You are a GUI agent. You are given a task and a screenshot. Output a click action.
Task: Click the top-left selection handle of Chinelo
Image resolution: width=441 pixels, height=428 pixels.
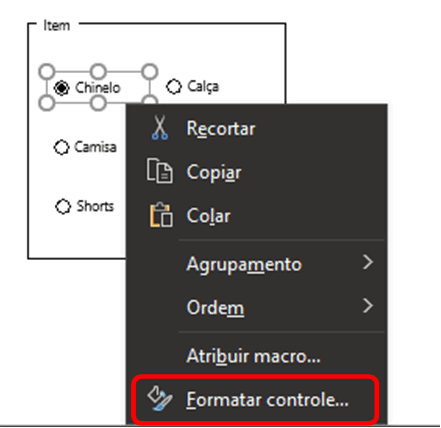(47, 71)
